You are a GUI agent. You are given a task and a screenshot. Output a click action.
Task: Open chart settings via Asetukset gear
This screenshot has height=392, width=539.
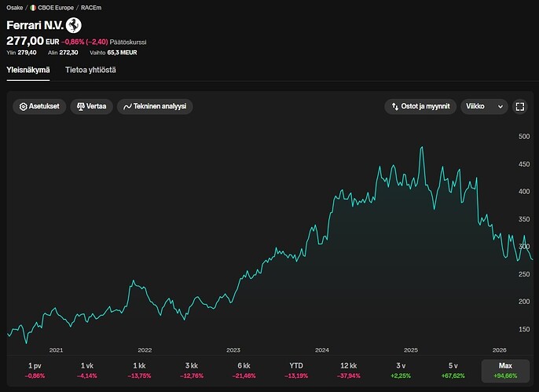pyautogui.click(x=39, y=107)
